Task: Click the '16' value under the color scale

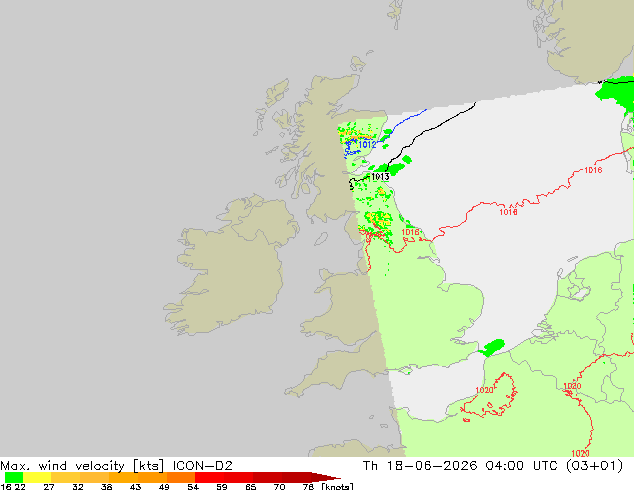Action: pos(6,487)
